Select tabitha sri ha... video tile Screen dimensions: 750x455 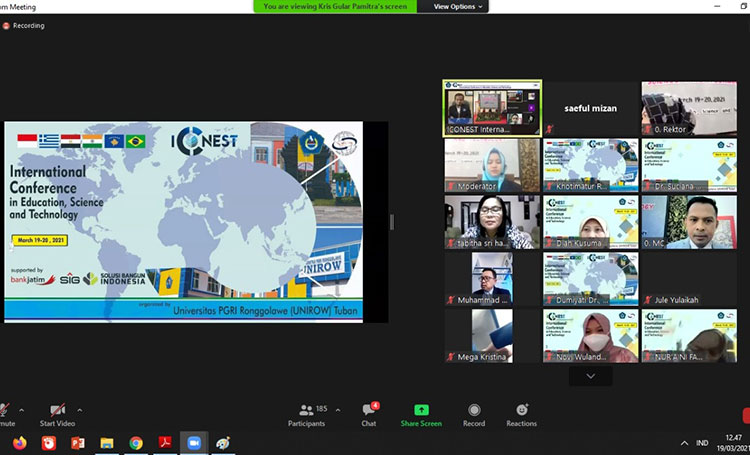[x=492, y=222]
